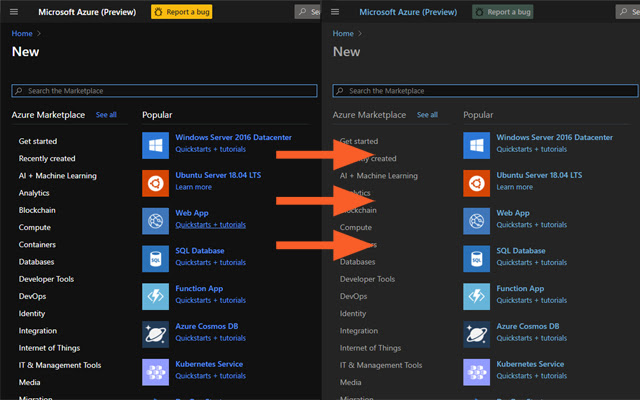This screenshot has width=640, height=400.
Task: Open Web App title link, left panel
Action: pos(192,213)
